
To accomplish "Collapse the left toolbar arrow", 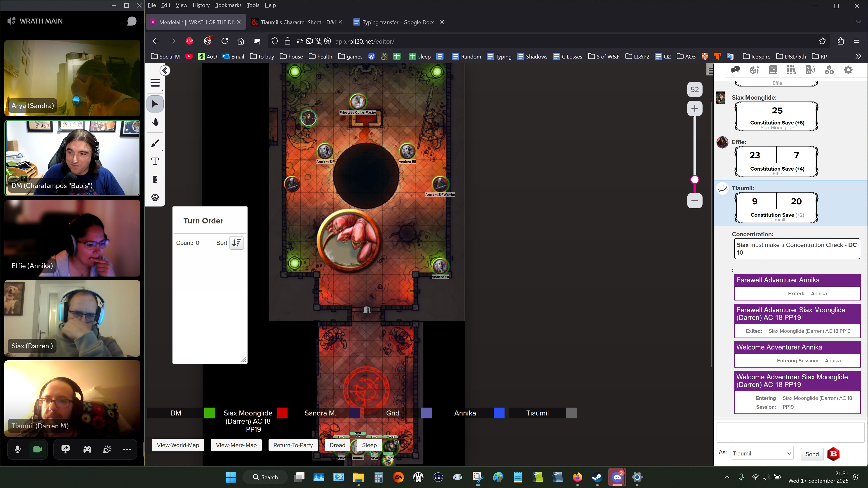I will click(x=165, y=70).
